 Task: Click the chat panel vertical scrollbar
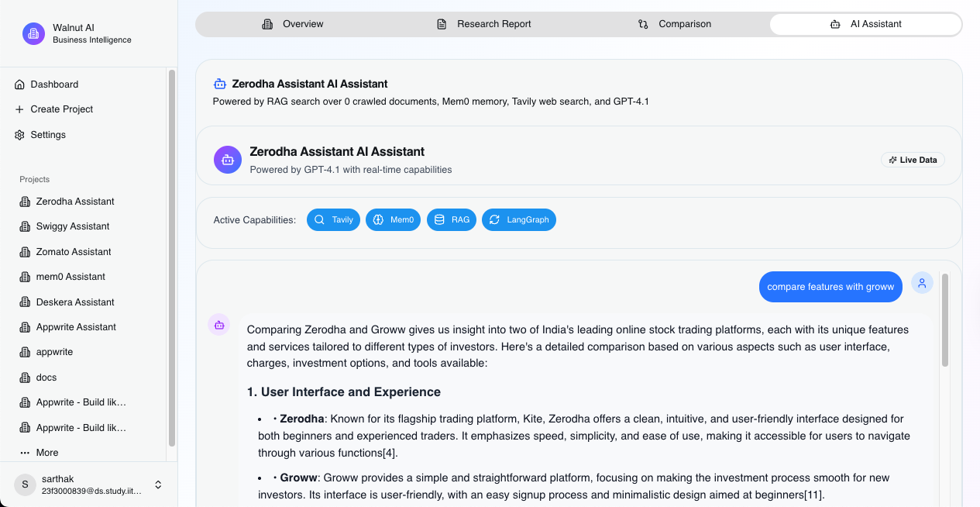pyautogui.click(x=945, y=320)
